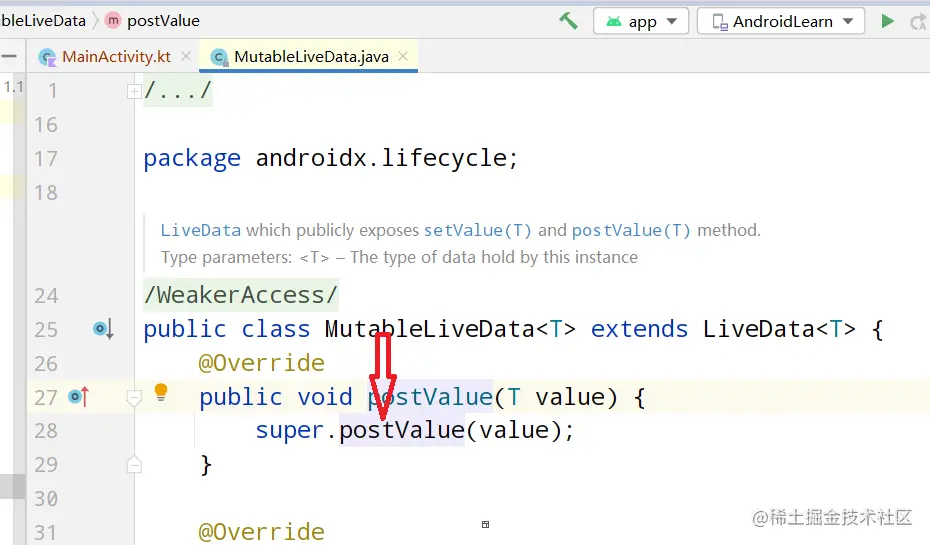This screenshot has height=545, width=930.
Task: Click line number 17 in the gutter
Action: 46,159
